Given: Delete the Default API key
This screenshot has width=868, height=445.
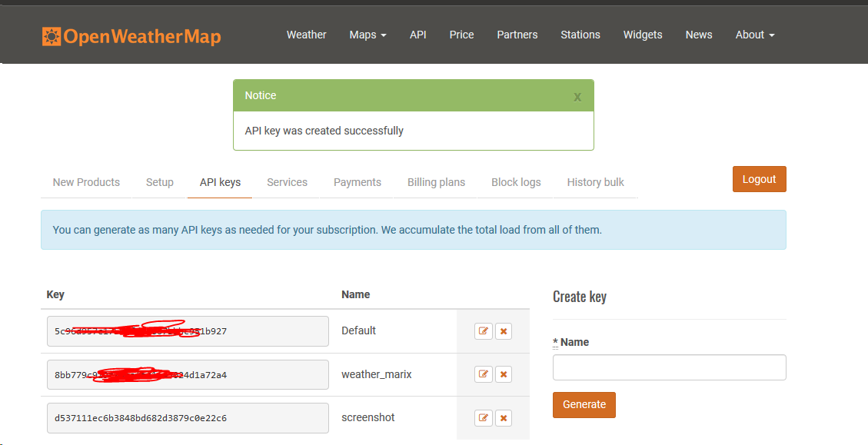Looking at the screenshot, I should pyautogui.click(x=504, y=331).
